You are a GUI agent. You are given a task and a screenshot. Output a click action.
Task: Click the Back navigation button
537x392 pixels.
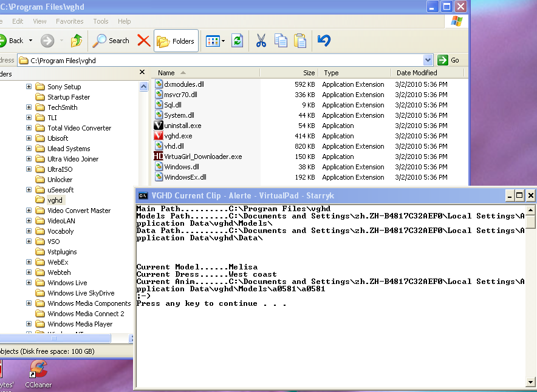tap(12, 41)
